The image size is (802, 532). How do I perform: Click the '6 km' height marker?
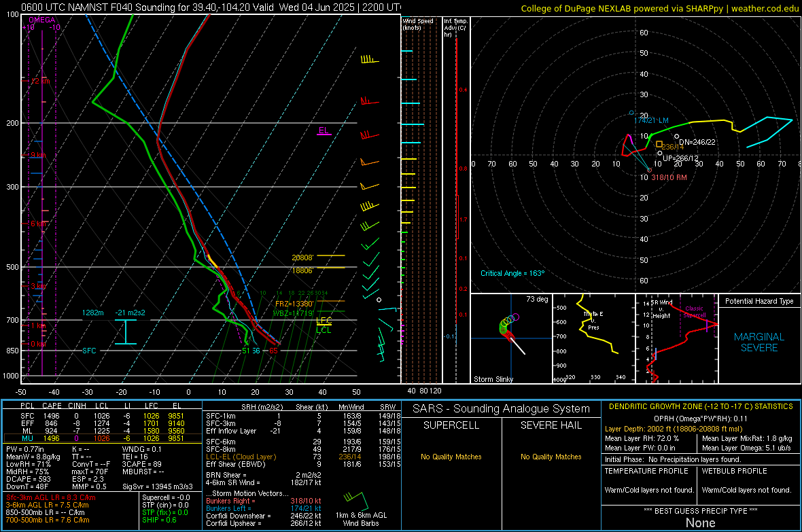pyautogui.click(x=39, y=224)
